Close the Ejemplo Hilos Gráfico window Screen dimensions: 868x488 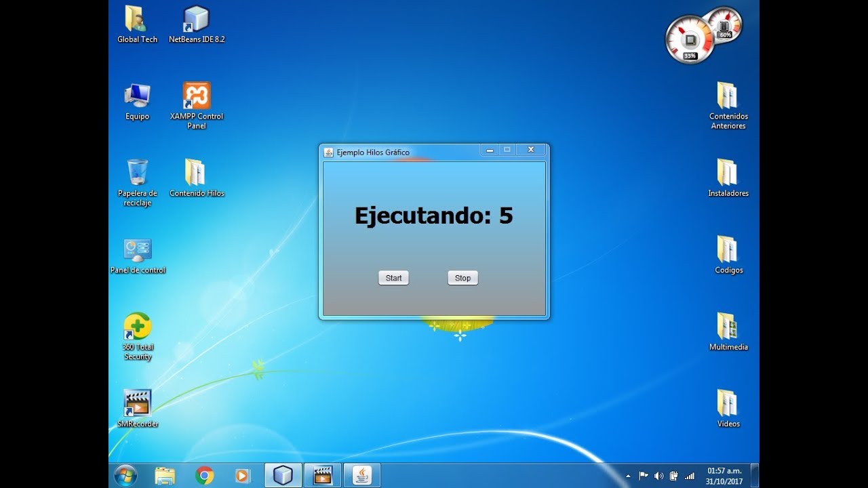pyautogui.click(x=531, y=150)
